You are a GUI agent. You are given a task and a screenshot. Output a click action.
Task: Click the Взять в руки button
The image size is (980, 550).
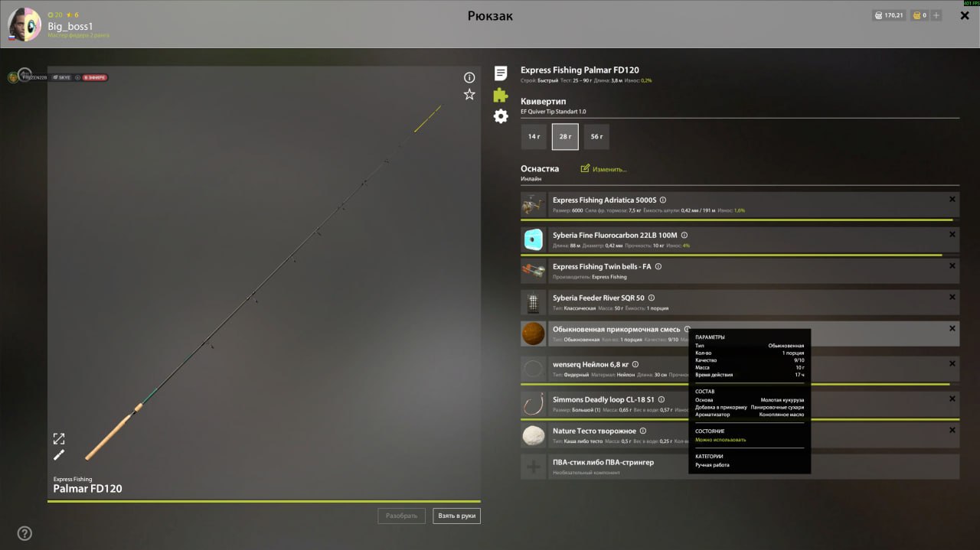pyautogui.click(x=456, y=516)
